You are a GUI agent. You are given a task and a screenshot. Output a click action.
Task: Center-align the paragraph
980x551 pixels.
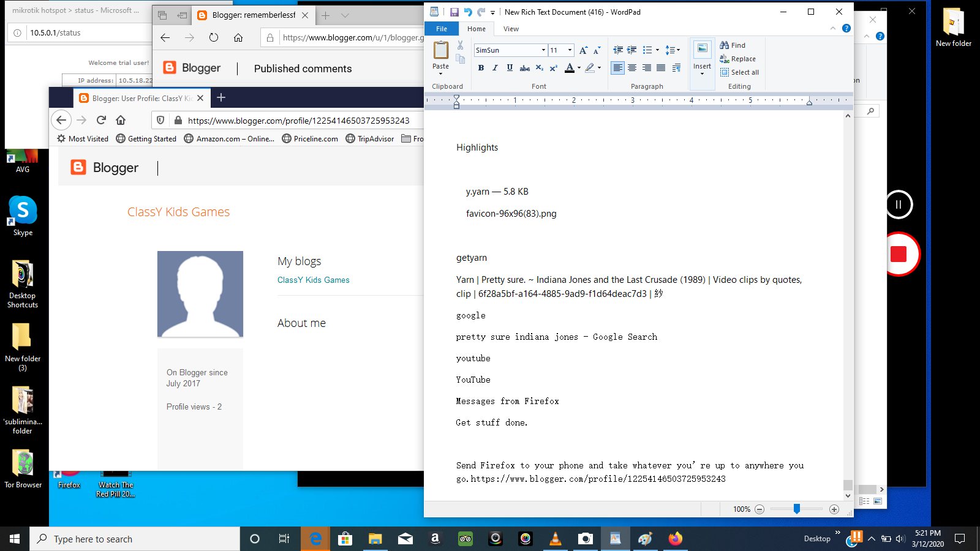[632, 68]
